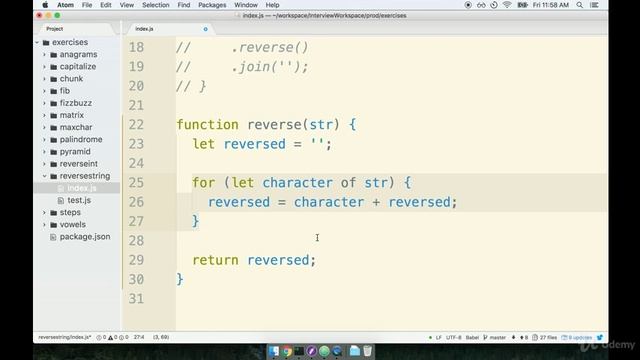The height and width of the screenshot is (360, 640).
Task: Expand the maxchar folder
Action: [44, 127]
